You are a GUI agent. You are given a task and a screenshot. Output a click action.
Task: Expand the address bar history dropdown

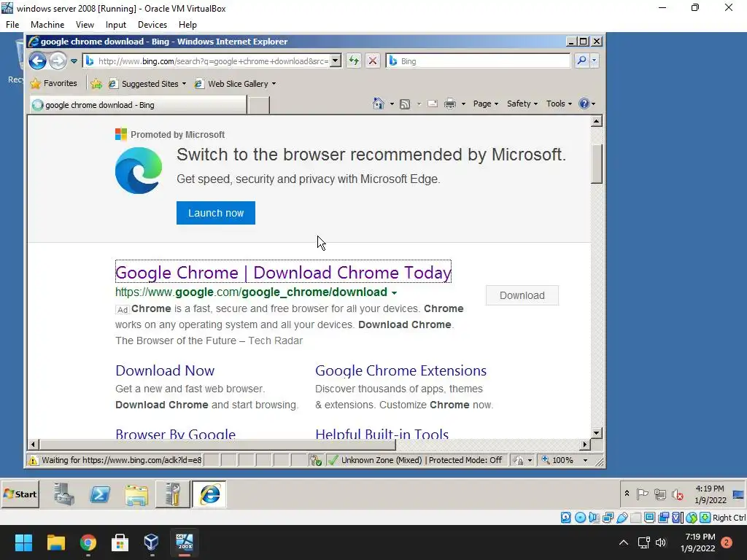pyautogui.click(x=336, y=61)
